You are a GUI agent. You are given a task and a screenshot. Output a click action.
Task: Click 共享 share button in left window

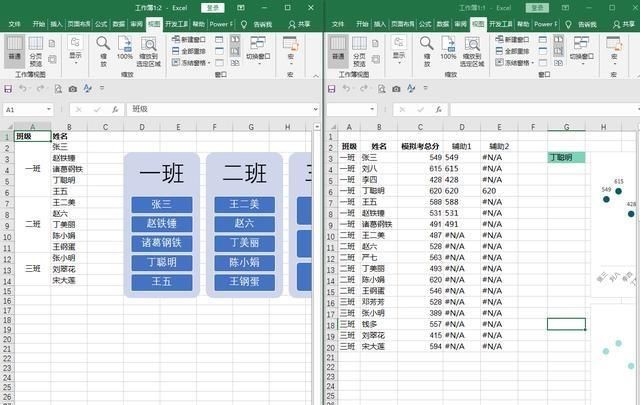pyautogui.click(x=299, y=24)
